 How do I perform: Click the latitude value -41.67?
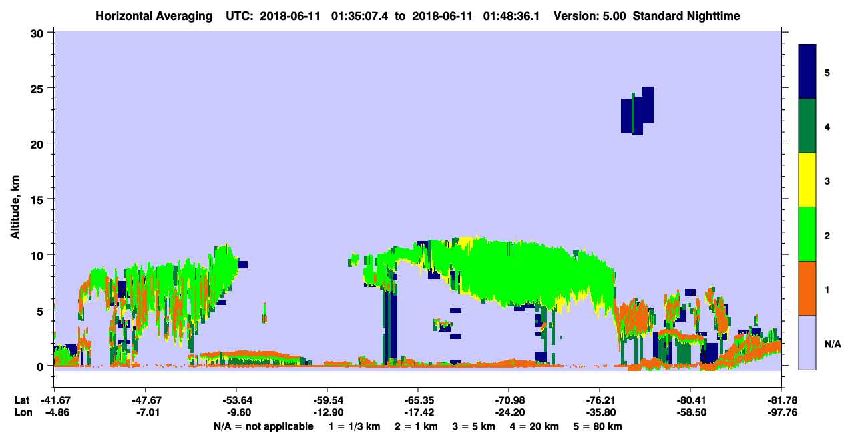55,400
